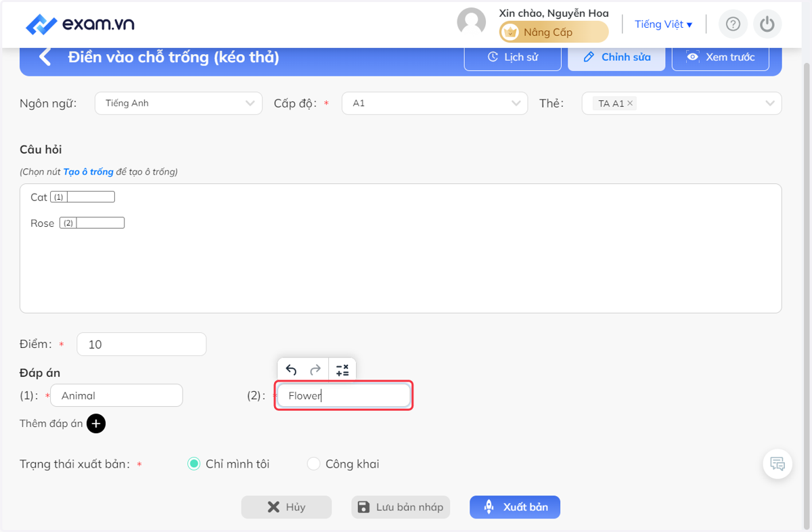
Task: Focus the Điểm score input with 10
Action: pos(141,344)
